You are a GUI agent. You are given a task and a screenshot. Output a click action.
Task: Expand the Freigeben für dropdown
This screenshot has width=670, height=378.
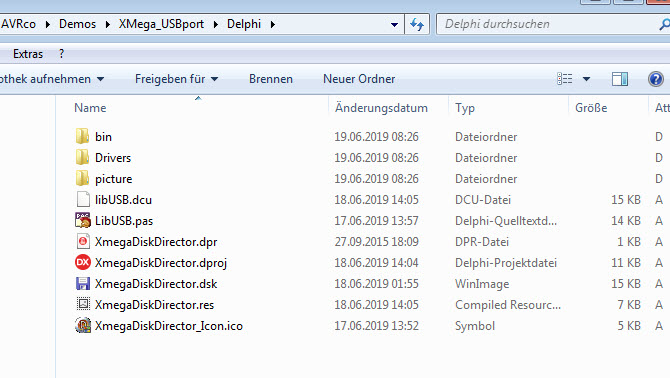[176, 79]
